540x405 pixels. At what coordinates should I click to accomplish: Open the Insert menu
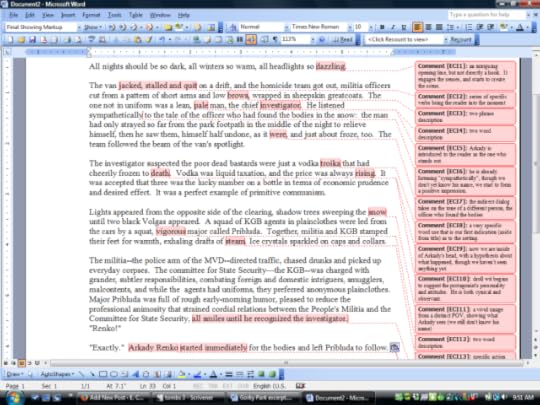click(68, 15)
